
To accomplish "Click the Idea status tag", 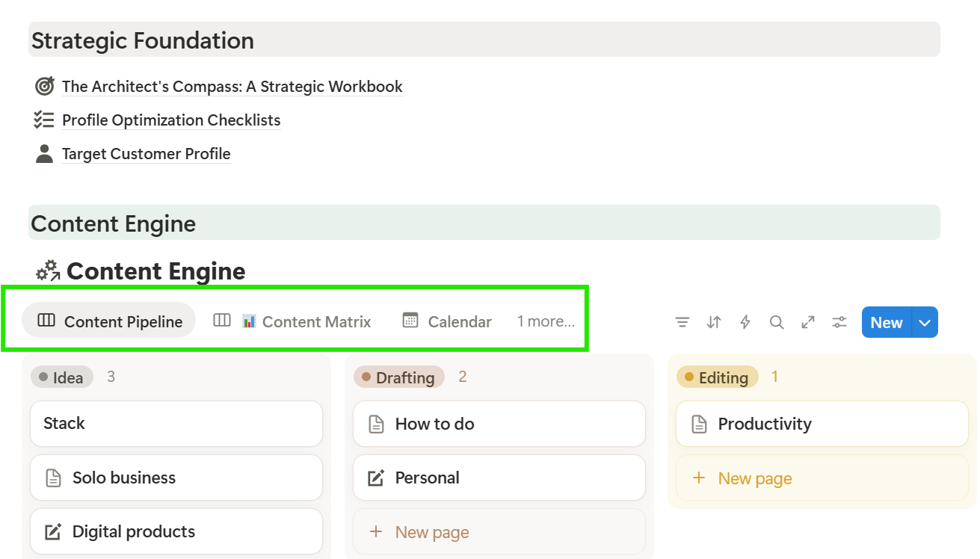I will [62, 377].
